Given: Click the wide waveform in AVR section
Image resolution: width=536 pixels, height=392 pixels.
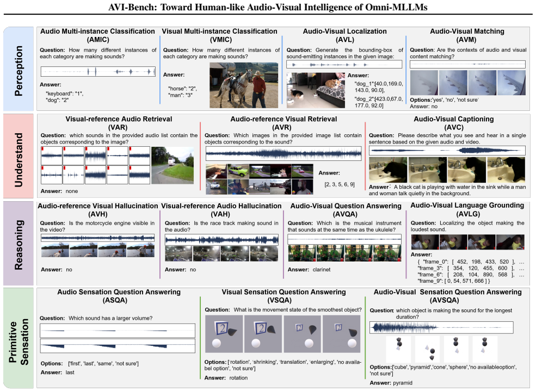Looking at the screenshot, I should click(284, 154).
